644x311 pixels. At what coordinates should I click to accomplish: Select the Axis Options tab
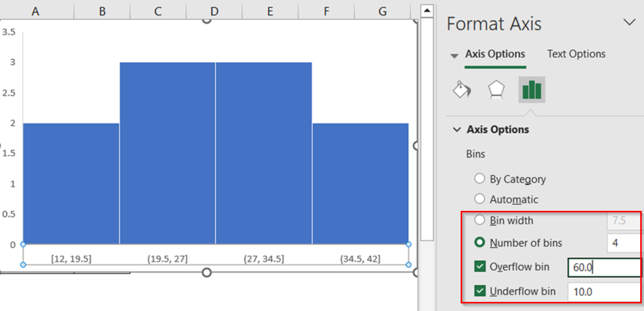click(x=495, y=54)
